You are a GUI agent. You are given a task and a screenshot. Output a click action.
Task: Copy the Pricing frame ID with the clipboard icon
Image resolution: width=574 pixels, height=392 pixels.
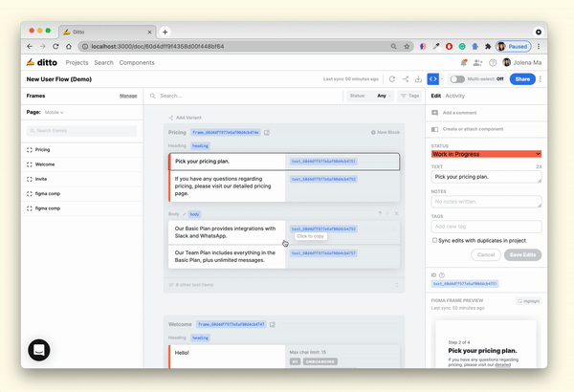pyautogui.click(x=267, y=133)
